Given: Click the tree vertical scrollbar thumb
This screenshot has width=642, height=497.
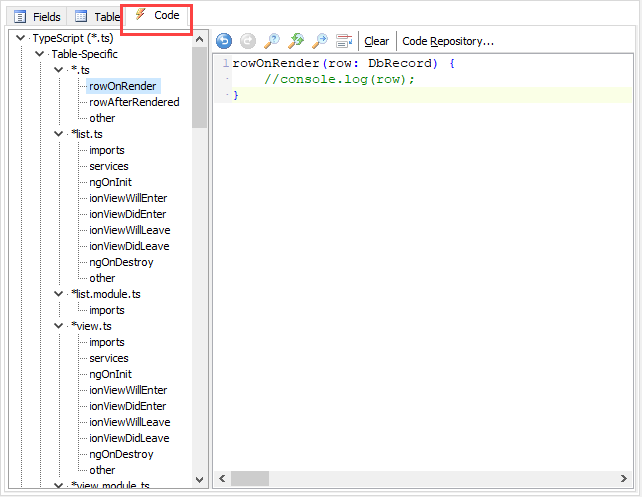Looking at the screenshot, I should 199,87.
